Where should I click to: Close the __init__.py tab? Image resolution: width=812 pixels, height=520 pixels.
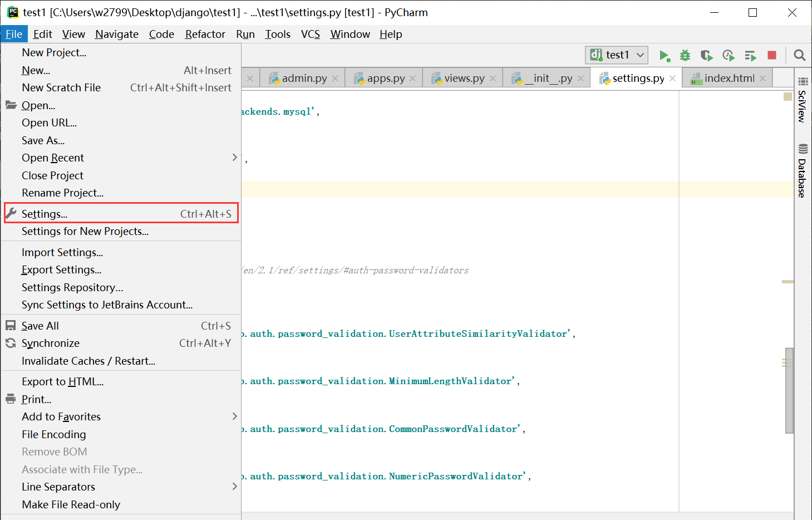point(580,79)
